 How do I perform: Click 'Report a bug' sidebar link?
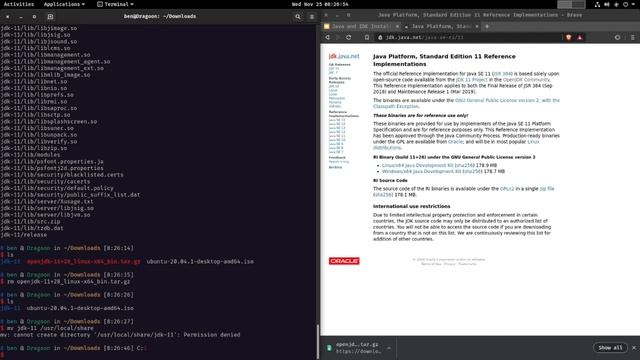tap(339, 162)
